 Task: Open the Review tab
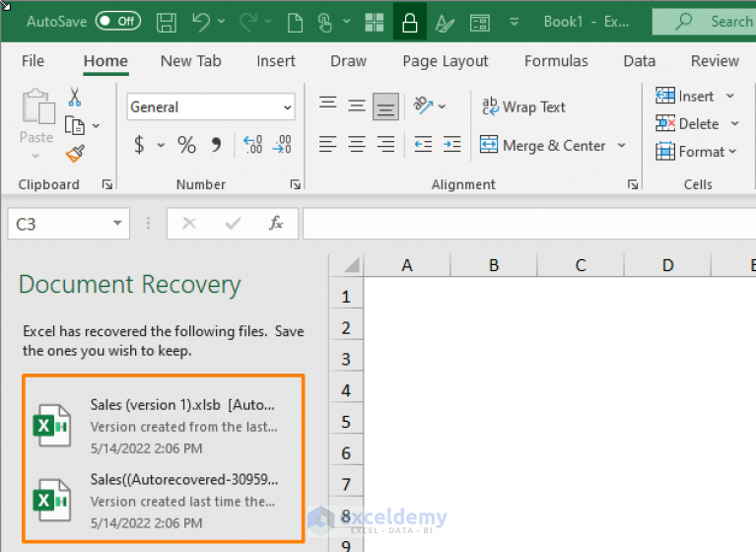(715, 61)
